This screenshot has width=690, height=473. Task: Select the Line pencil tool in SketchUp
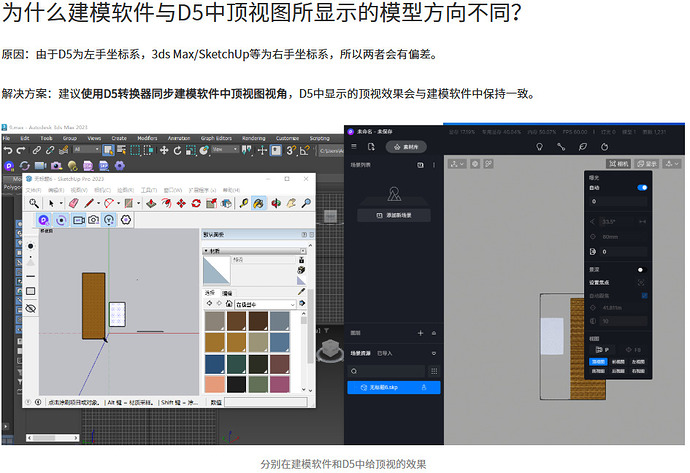pos(89,203)
